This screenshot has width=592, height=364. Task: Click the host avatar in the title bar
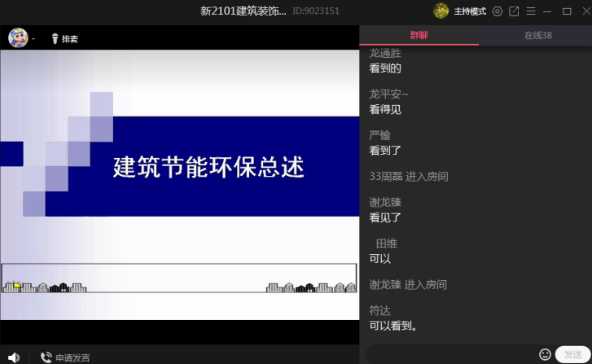(x=441, y=11)
